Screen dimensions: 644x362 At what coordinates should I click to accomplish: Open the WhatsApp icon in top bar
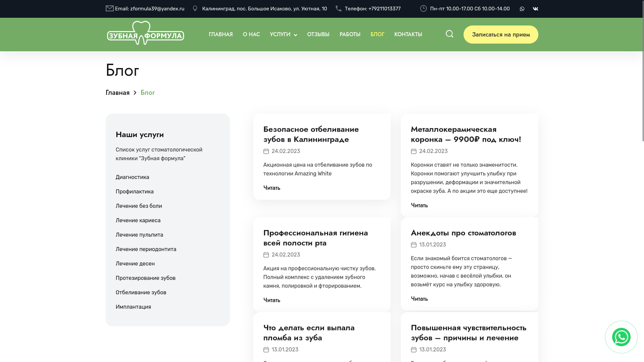522,9
